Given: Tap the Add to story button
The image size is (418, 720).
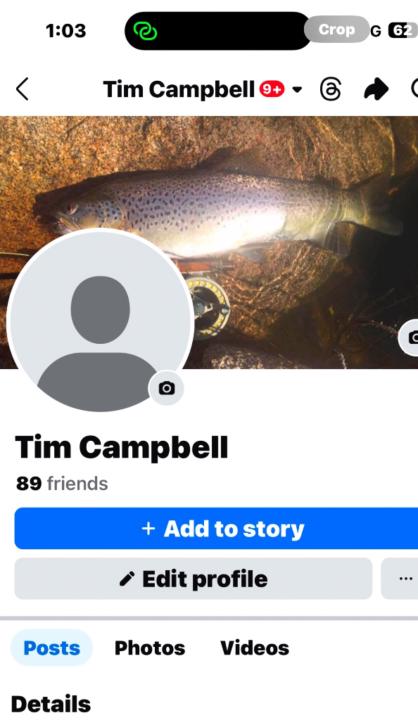Looking at the screenshot, I should pos(216,529).
